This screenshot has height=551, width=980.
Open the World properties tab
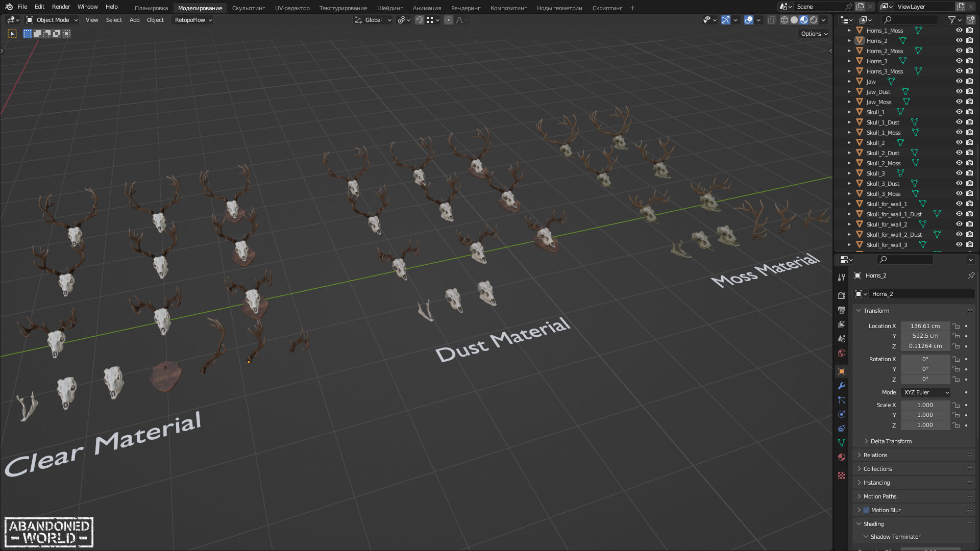click(x=842, y=353)
